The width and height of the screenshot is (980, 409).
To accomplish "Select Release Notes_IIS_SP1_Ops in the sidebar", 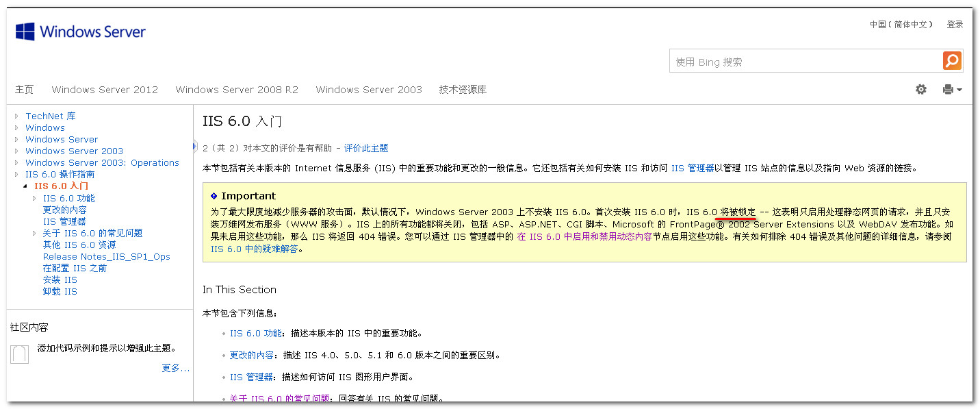I will pyautogui.click(x=106, y=257).
